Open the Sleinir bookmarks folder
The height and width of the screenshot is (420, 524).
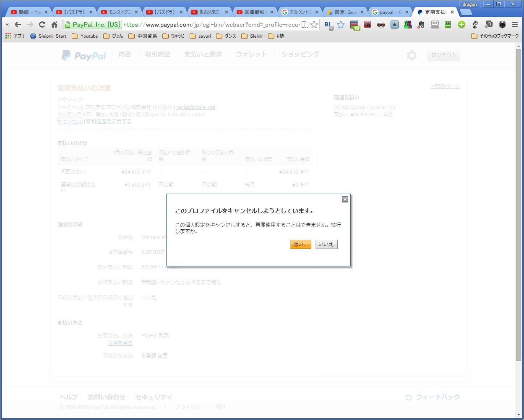(252, 36)
